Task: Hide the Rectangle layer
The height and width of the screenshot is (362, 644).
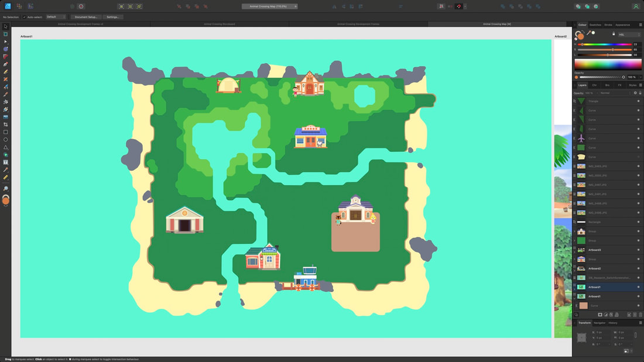Action: (638, 222)
